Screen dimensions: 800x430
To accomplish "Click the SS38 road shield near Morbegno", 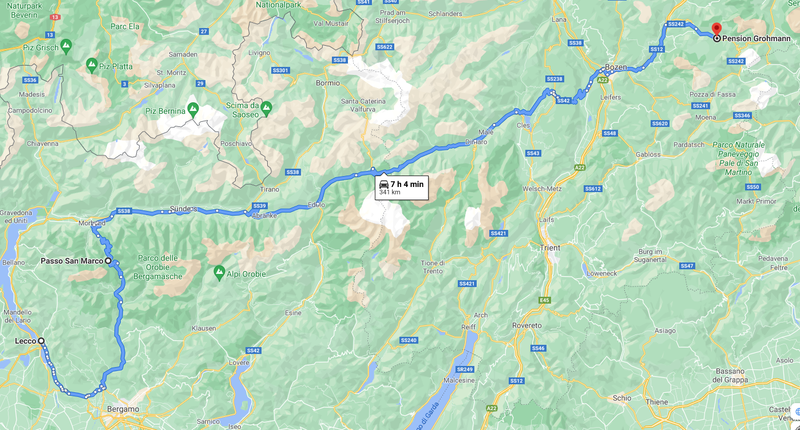I will click(123, 211).
